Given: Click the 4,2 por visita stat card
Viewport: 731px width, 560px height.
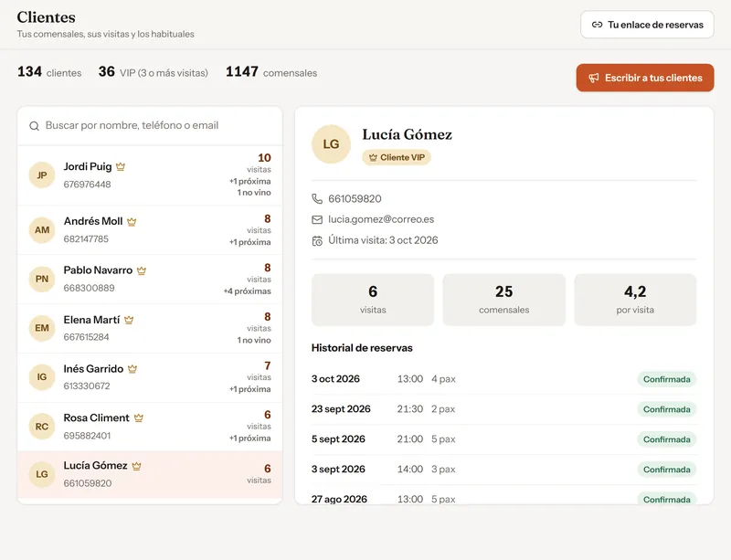Looking at the screenshot, I should click(635, 300).
